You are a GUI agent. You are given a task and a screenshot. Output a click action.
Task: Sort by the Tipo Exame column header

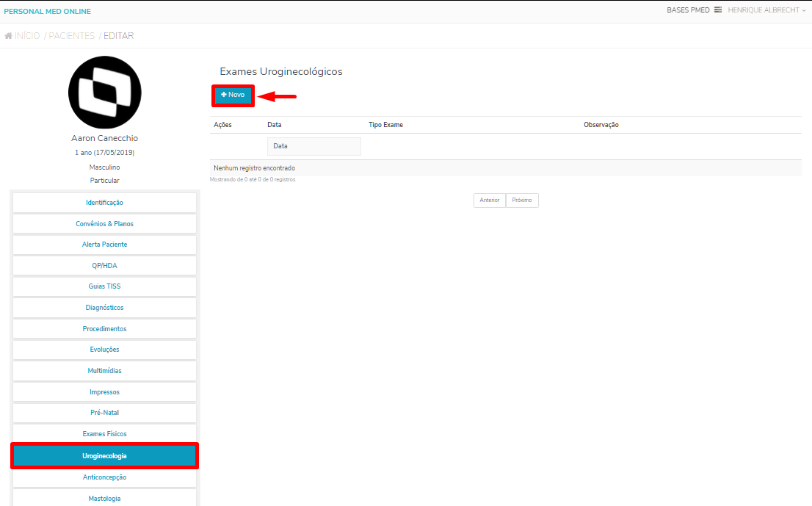click(x=385, y=125)
